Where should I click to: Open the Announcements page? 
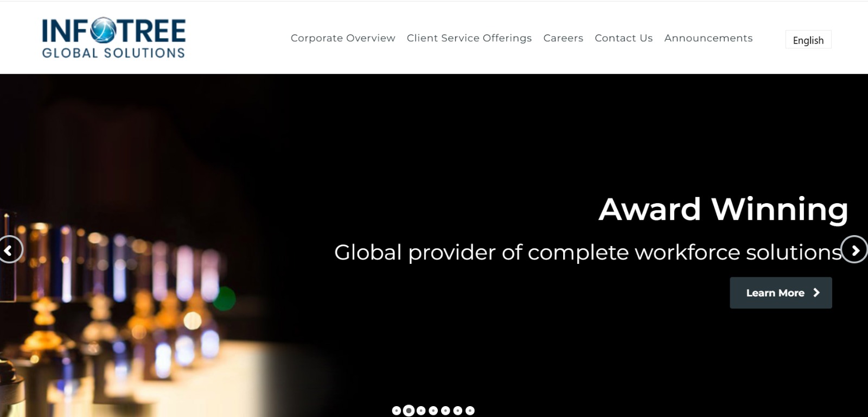(x=709, y=38)
